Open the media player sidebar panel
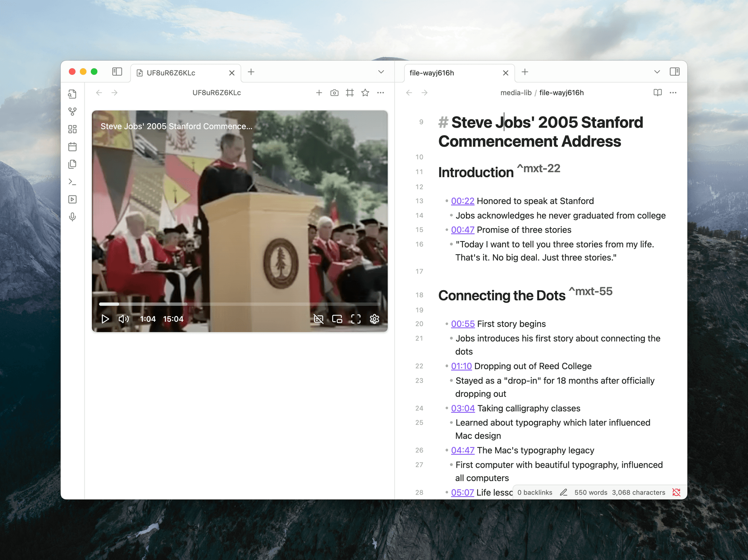This screenshot has height=560, width=748. tap(72, 199)
